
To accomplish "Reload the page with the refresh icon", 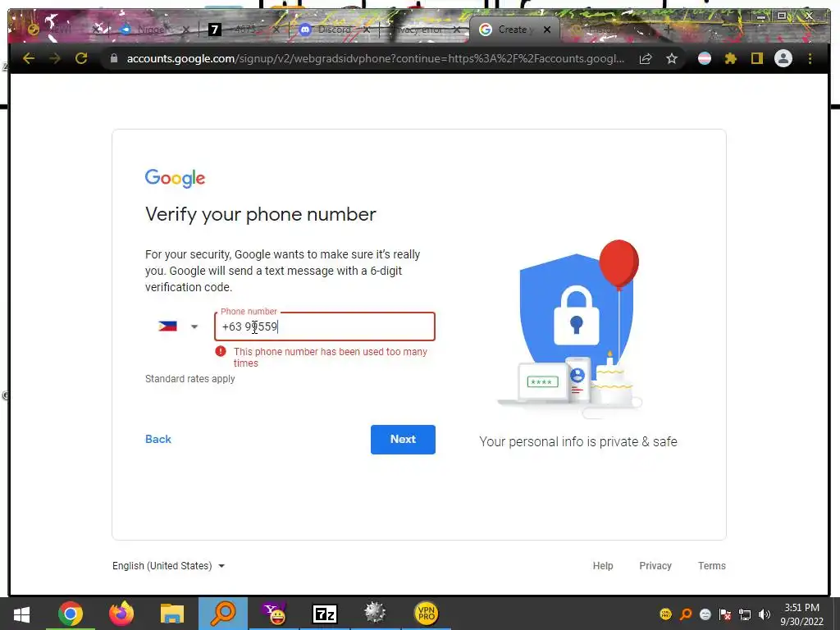I will pos(81,58).
